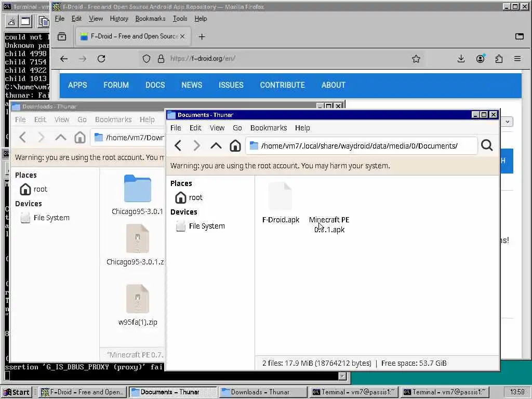Open Firefox extensions icon

pyautogui.click(x=499, y=59)
